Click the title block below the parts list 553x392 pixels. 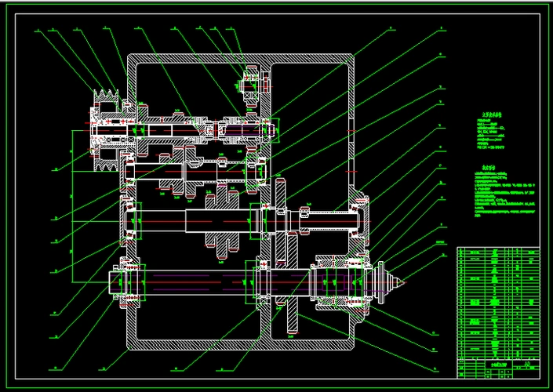click(499, 367)
